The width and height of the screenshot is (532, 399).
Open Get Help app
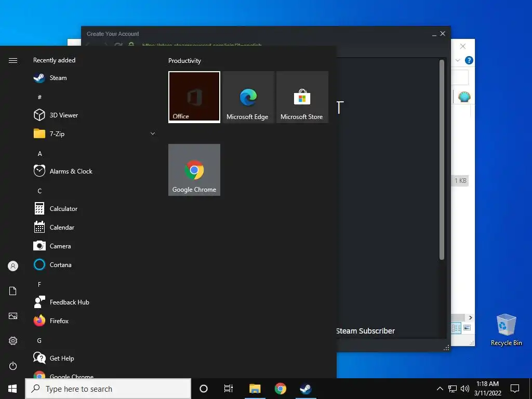(x=95, y=358)
